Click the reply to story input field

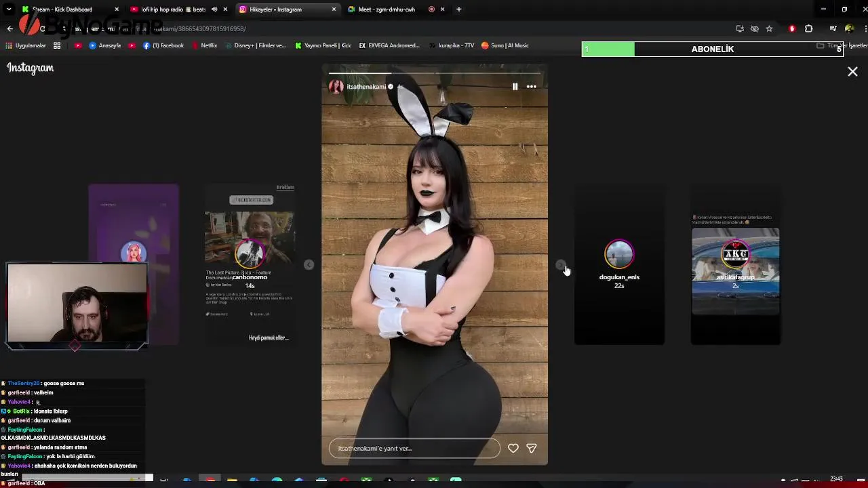(414, 448)
